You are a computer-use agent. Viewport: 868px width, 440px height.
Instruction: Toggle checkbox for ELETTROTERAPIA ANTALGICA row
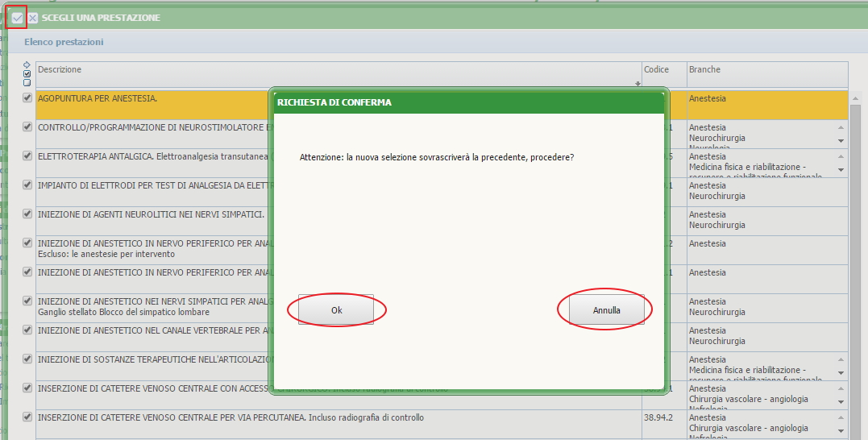click(27, 156)
